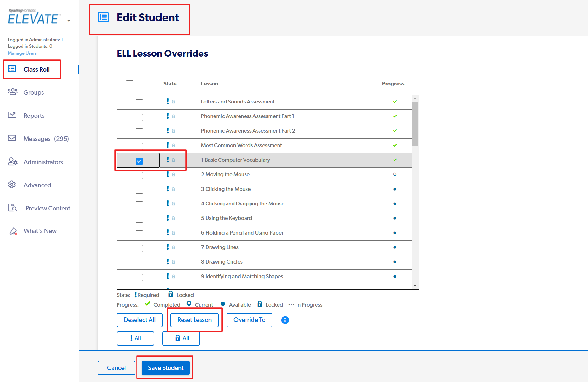The image size is (588, 382).
Task: Open the Groups menu item
Action: 34,92
